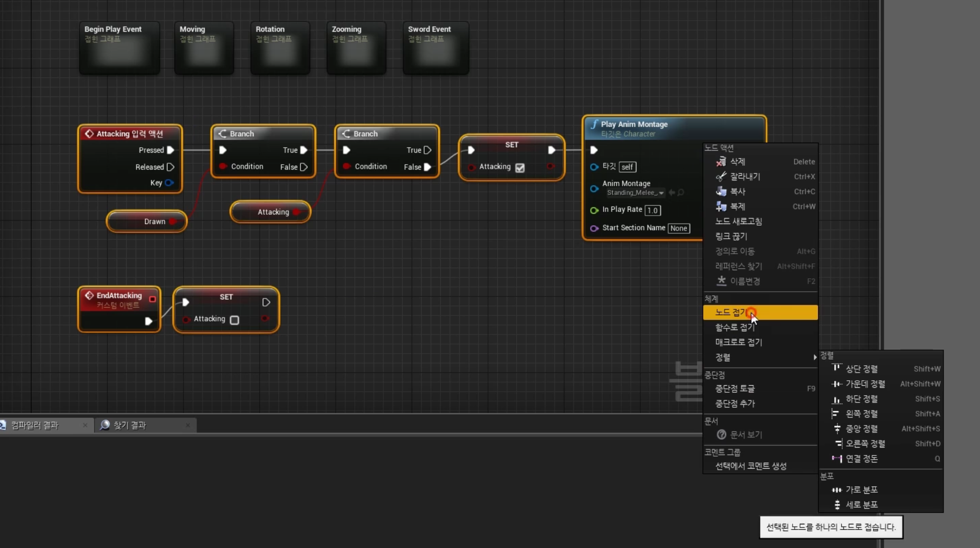Click the 왼쪽 정렬 align left icon
Image resolution: width=980 pixels, height=548 pixels.
point(836,414)
